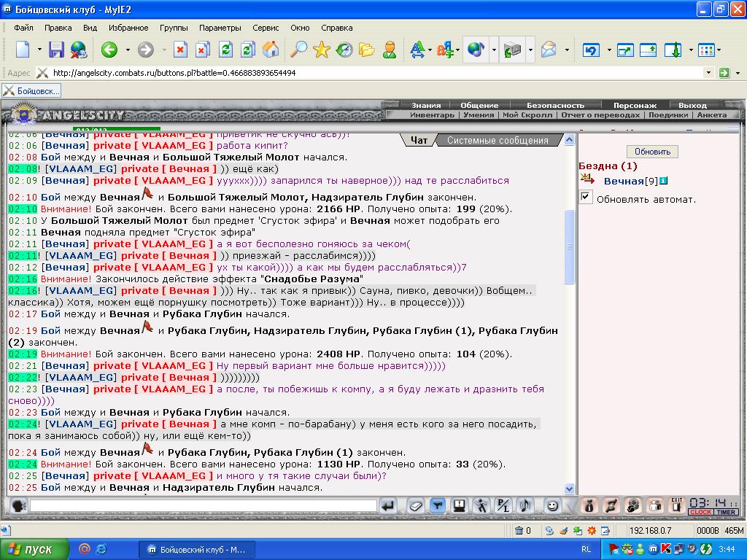The image size is (747, 560).
Task: Open dropdown beside the green Go button
Action: [x=738, y=73]
